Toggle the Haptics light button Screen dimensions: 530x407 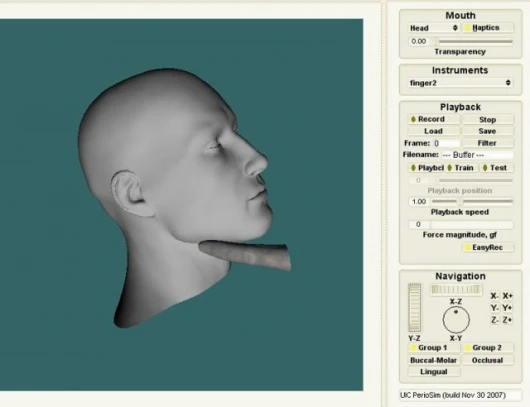point(488,28)
